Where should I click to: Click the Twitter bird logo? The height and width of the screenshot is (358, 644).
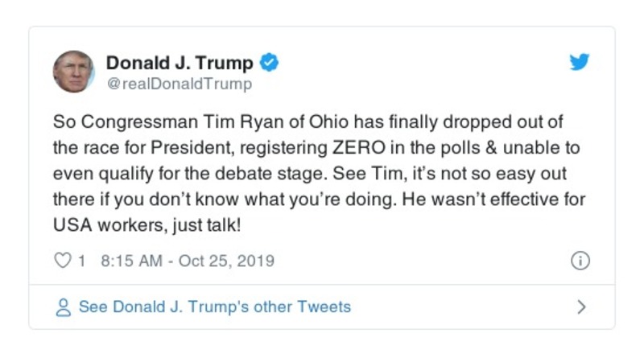tap(580, 62)
